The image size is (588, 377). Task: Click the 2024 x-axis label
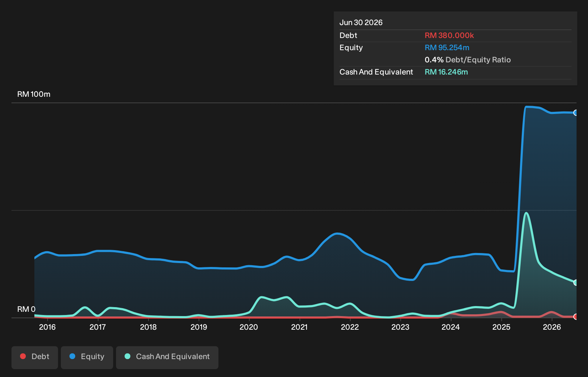(x=450, y=327)
